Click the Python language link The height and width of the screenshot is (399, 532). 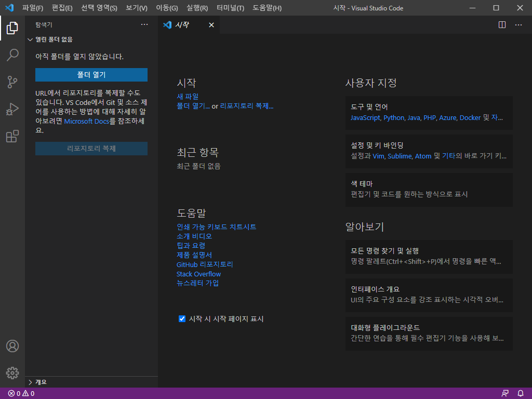point(394,118)
